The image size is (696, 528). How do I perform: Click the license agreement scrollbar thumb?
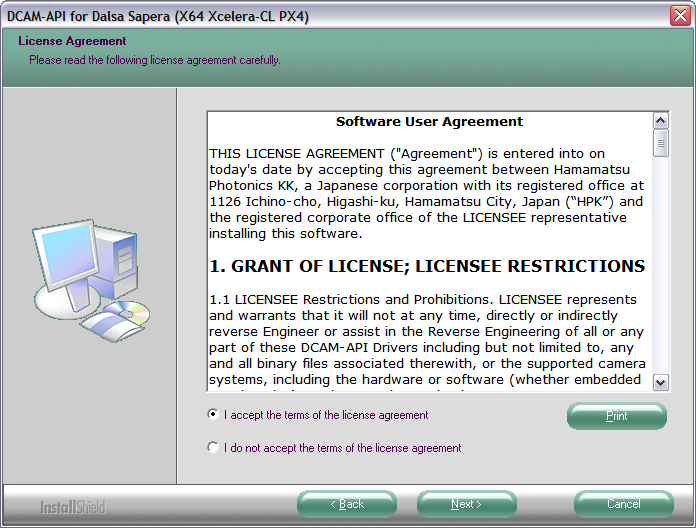[x=661, y=143]
